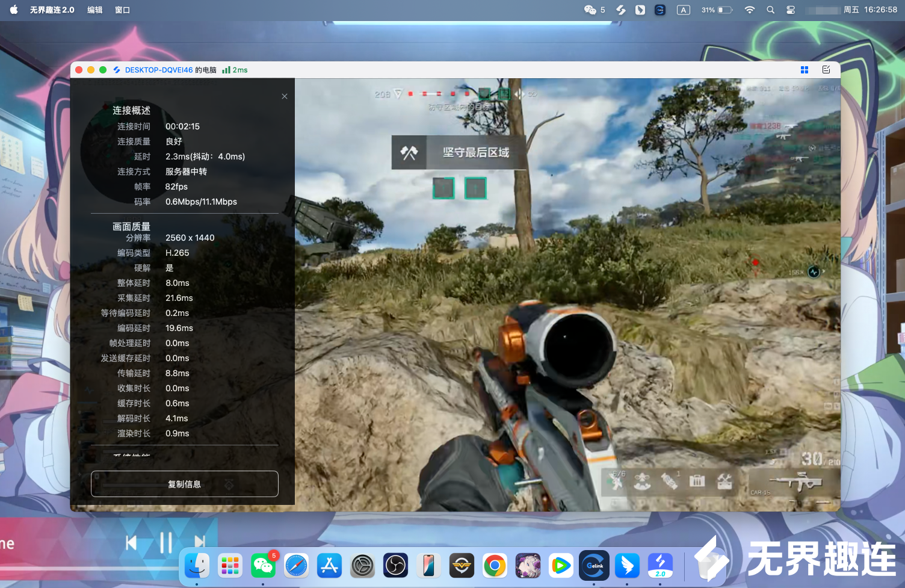
Task: Launch Safari from the Dock
Action: [x=297, y=566]
